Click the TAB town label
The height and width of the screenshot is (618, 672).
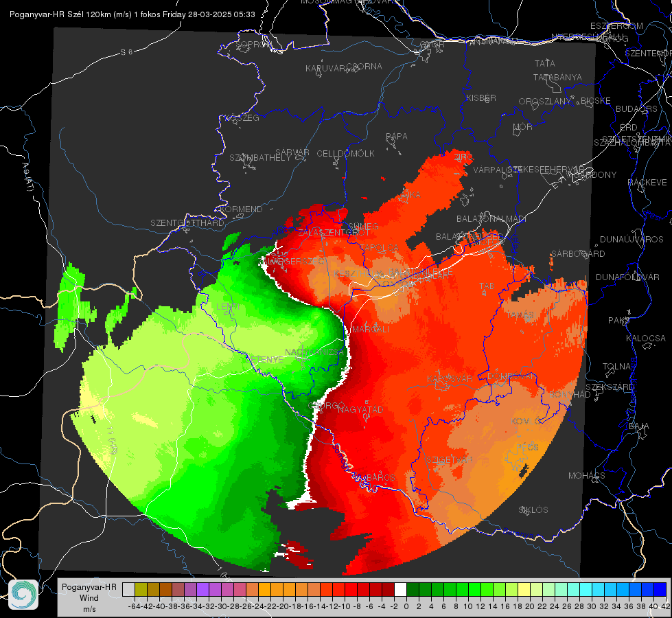pyautogui.click(x=487, y=286)
